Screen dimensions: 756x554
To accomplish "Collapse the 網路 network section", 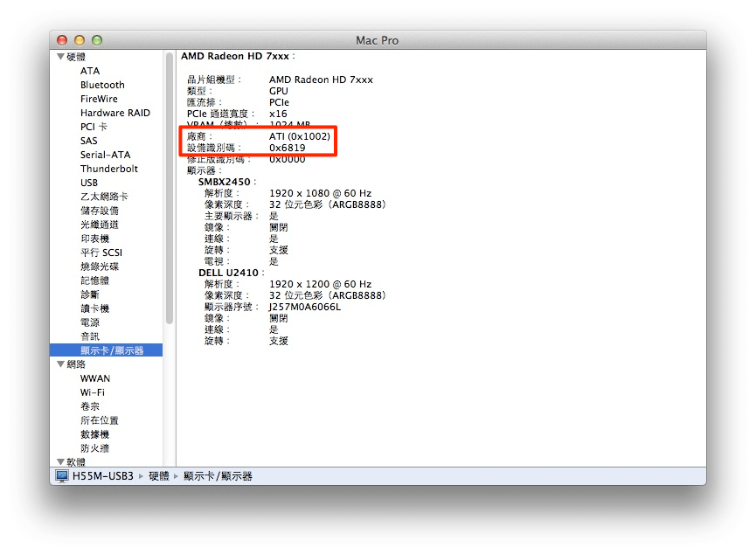I will click(x=61, y=364).
